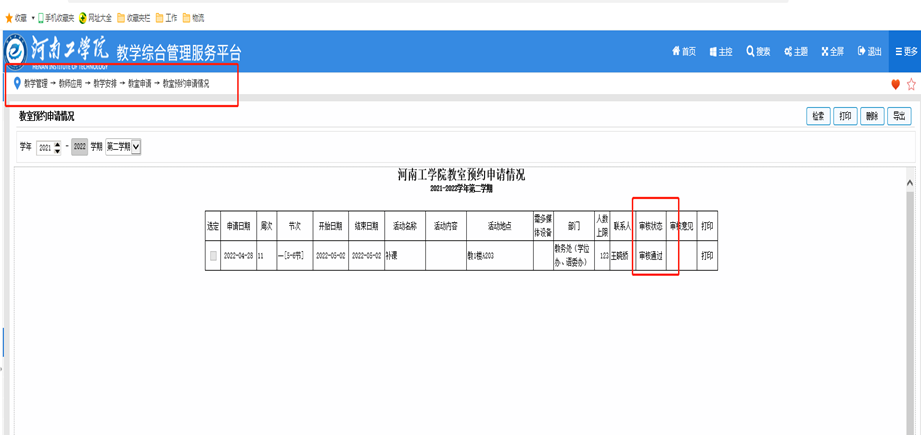
Task: Click the 打印 link in the table row
Action: click(707, 256)
